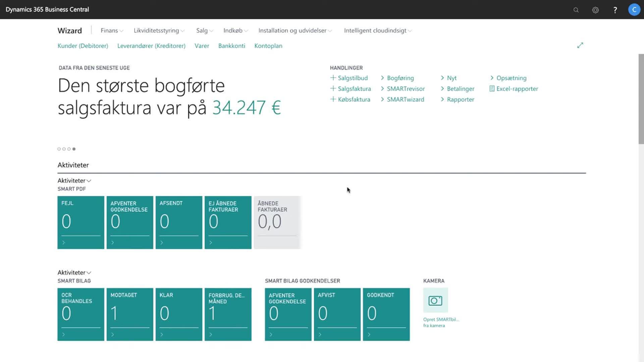Click plus icon beside Salgsfaktura
Screen dimensions: 644x362
[x=333, y=88]
